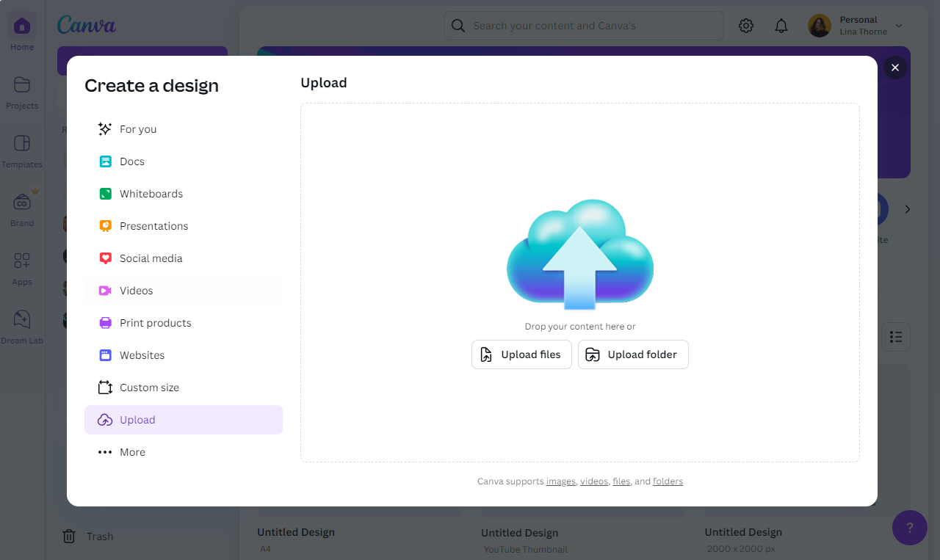The image size is (940, 560).
Task: Click the Upload folder button
Action: (633, 354)
